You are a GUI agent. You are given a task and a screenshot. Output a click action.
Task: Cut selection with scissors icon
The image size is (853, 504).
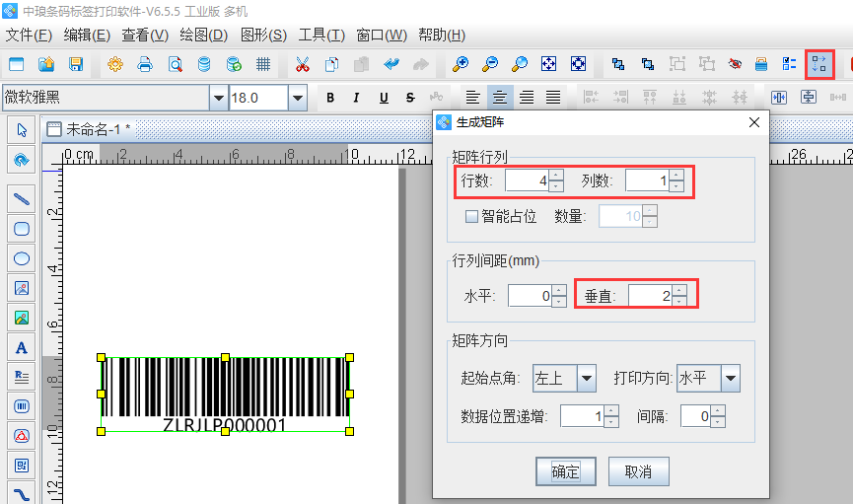pyautogui.click(x=303, y=64)
